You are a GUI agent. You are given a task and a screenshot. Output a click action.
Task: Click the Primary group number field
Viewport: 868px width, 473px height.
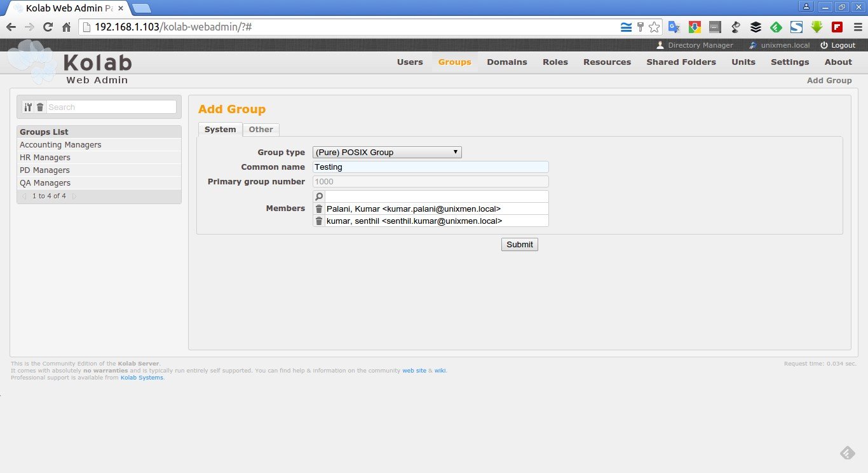click(x=430, y=181)
